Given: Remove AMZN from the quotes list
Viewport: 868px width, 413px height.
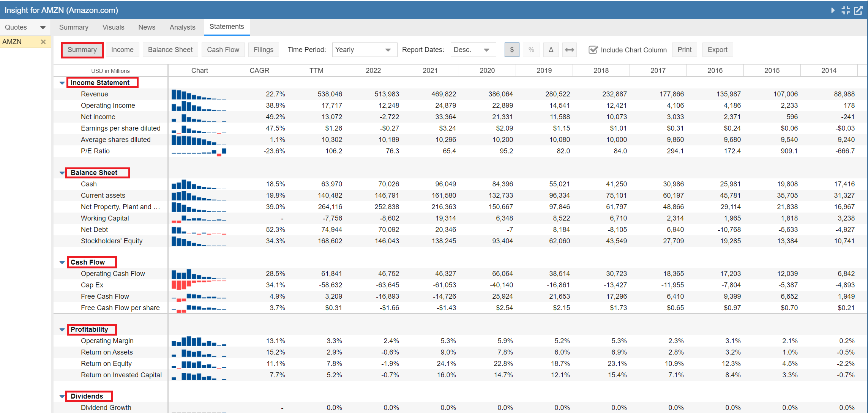Looking at the screenshot, I should 43,42.
